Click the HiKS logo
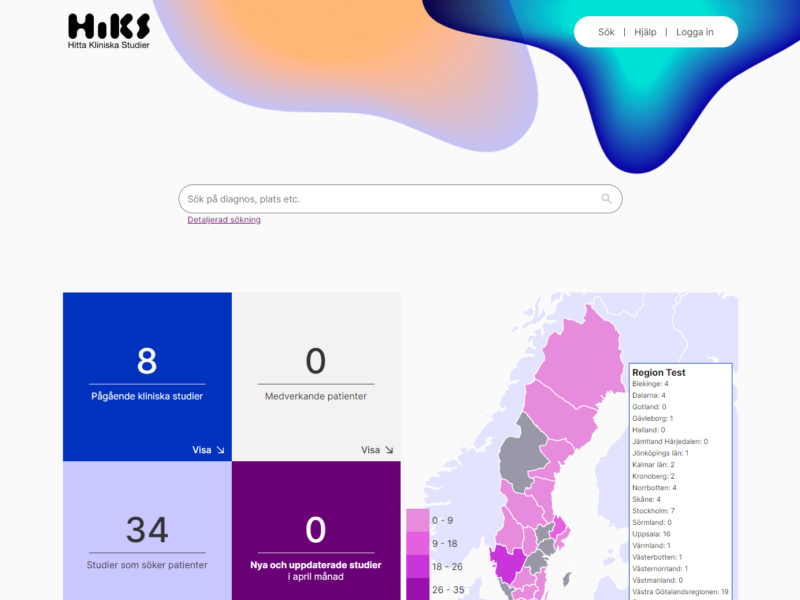The width and height of the screenshot is (800, 600). pos(109,31)
